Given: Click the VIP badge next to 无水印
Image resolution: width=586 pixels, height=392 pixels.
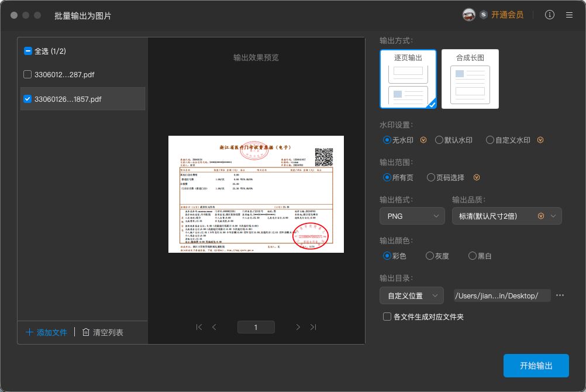Looking at the screenshot, I should click(423, 140).
